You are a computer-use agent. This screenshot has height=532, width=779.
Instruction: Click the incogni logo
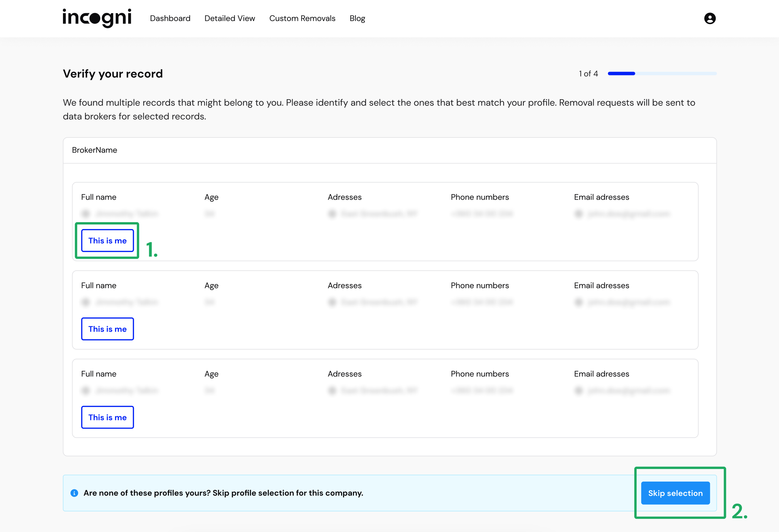pos(97,18)
